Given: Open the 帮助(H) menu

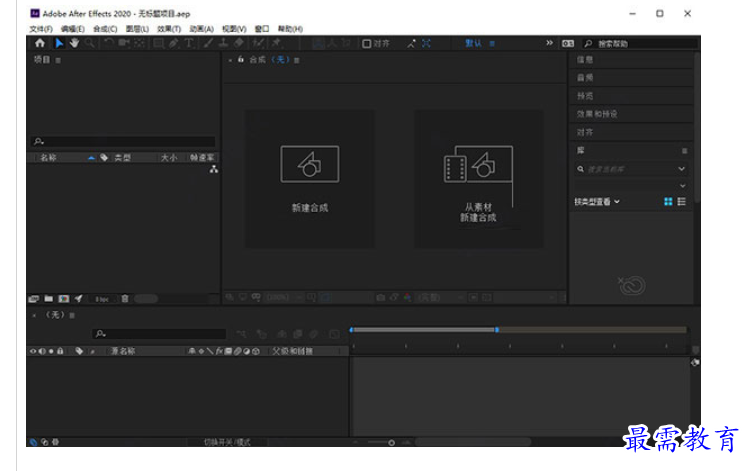Looking at the screenshot, I should pos(291,29).
